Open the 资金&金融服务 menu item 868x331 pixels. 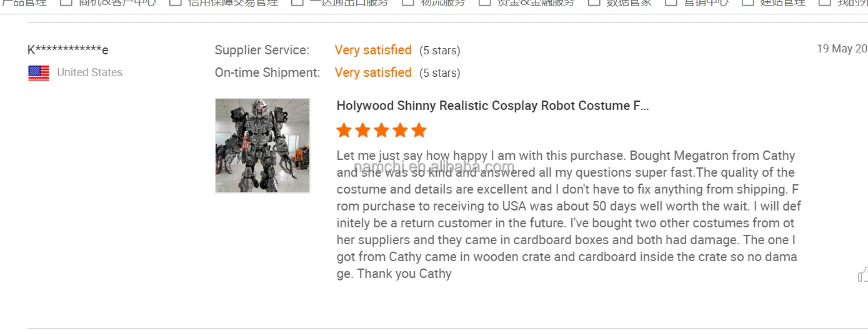click(536, 2)
